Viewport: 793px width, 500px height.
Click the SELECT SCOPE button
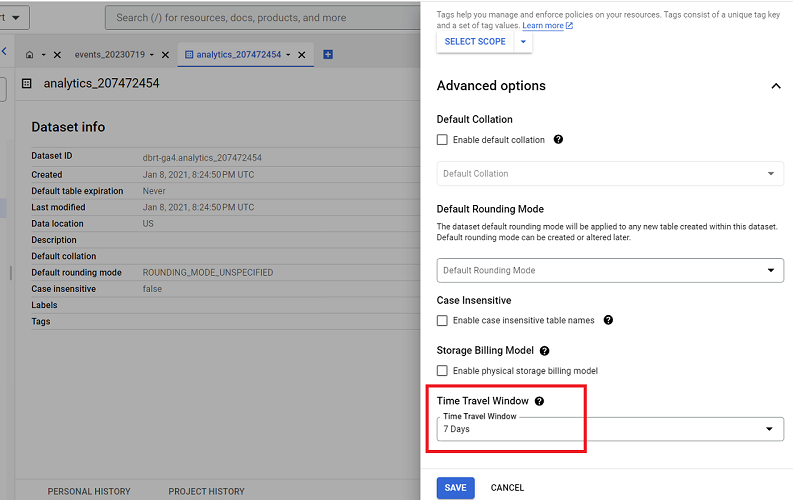475,41
